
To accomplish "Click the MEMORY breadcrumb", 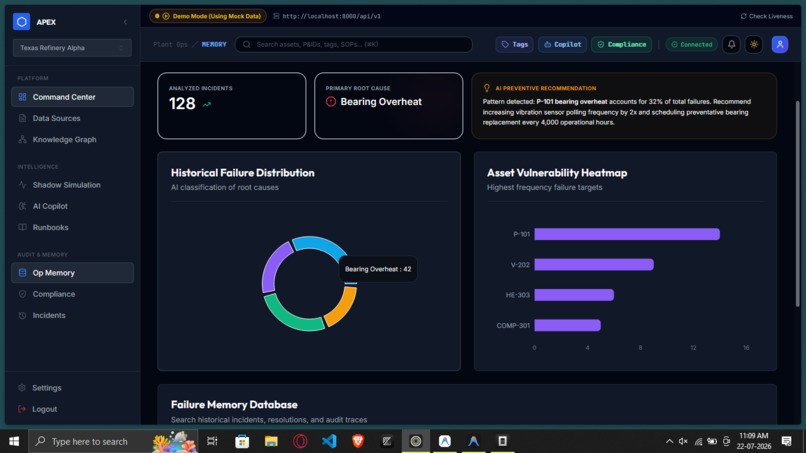I will [214, 44].
